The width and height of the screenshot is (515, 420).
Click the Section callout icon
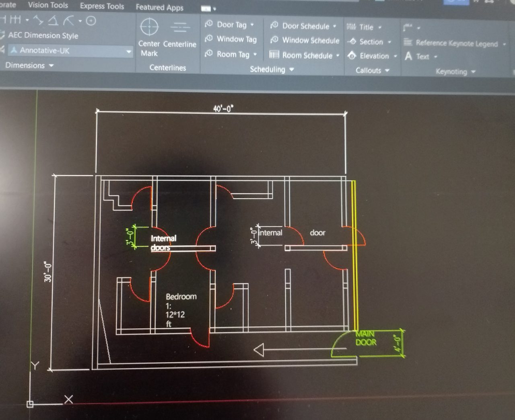coord(352,41)
